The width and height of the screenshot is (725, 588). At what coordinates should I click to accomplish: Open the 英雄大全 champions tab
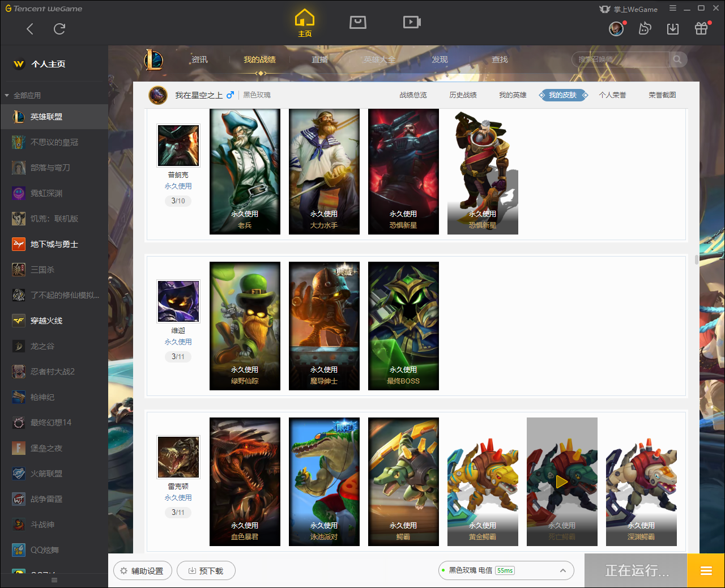[379, 59]
